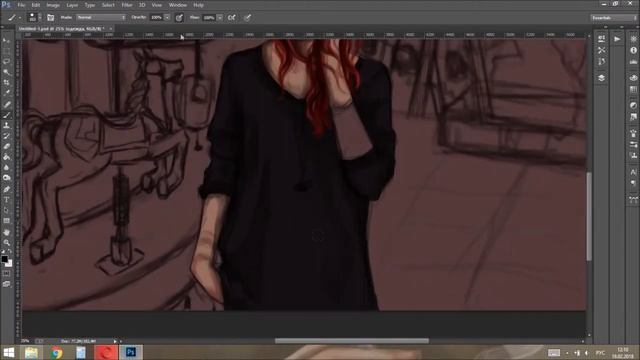Image resolution: width=640 pixels, height=360 pixels.
Task: Open Google Chrome from taskbar
Action: (x=57, y=352)
